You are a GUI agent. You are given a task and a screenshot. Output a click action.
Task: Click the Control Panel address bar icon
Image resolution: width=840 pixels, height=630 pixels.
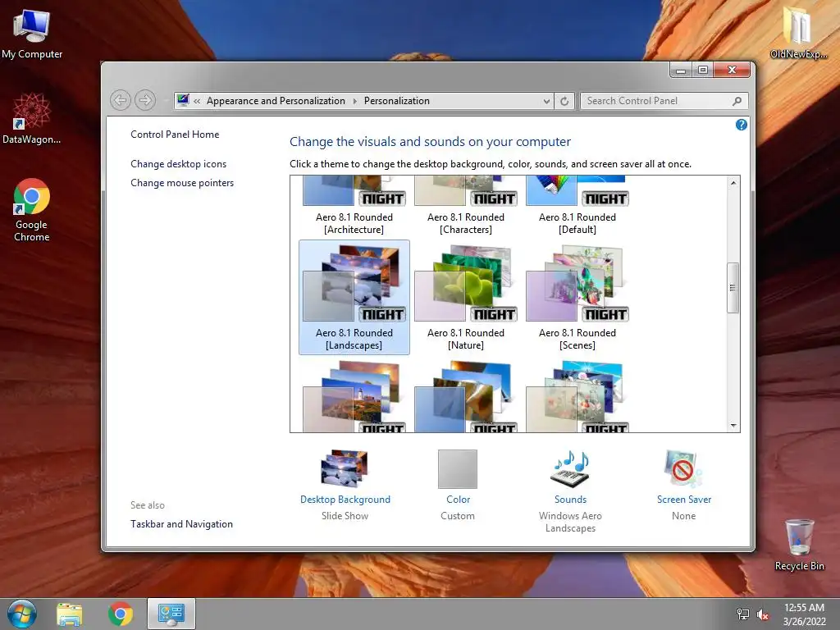(x=183, y=100)
